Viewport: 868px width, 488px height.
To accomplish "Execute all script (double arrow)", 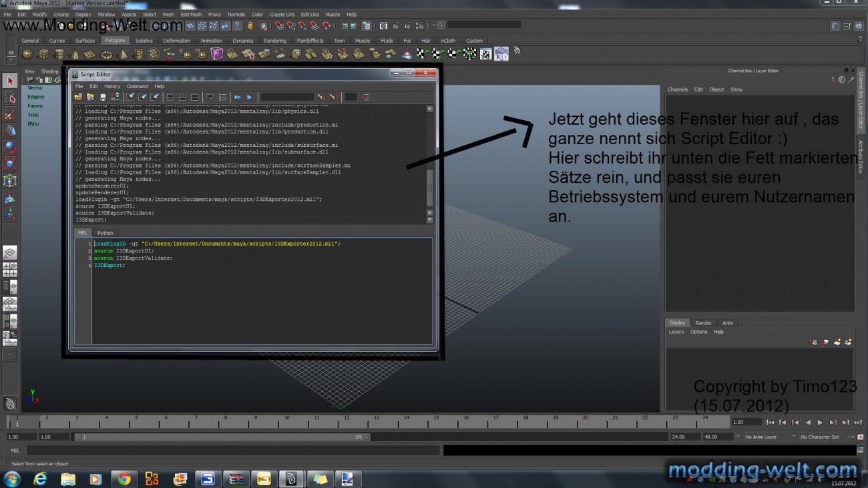I will click(x=238, y=97).
